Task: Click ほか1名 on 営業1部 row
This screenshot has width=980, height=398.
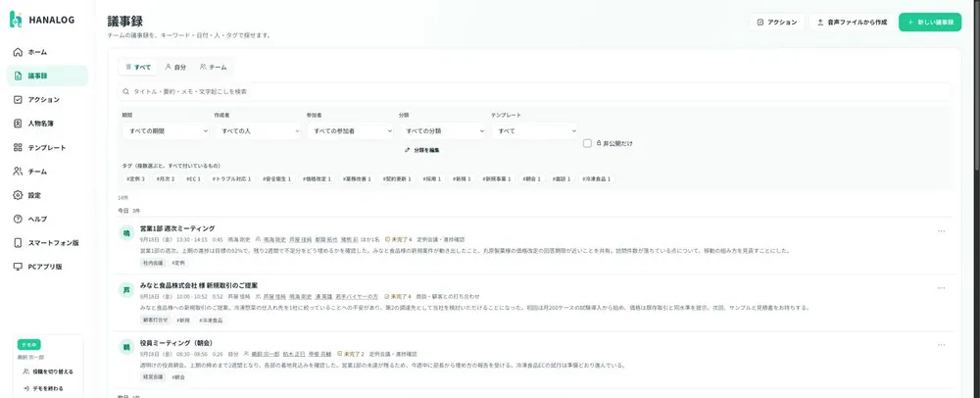Action: pyautogui.click(x=371, y=239)
